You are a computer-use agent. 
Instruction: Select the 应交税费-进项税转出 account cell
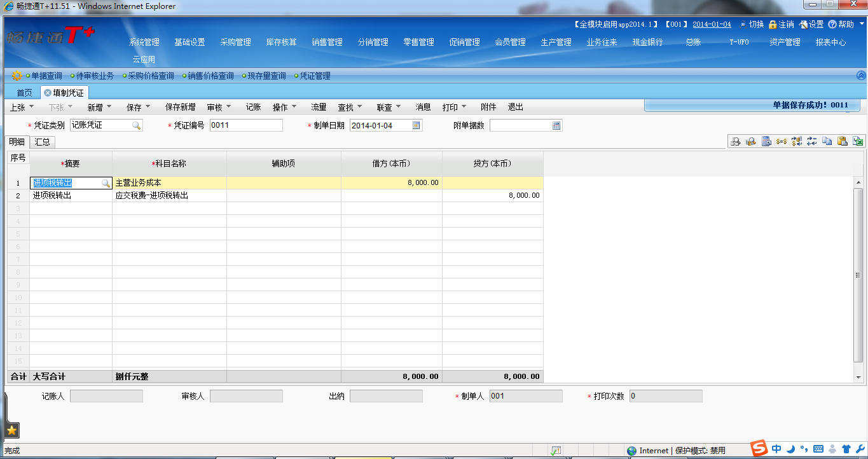pyautogui.click(x=169, y=196)
